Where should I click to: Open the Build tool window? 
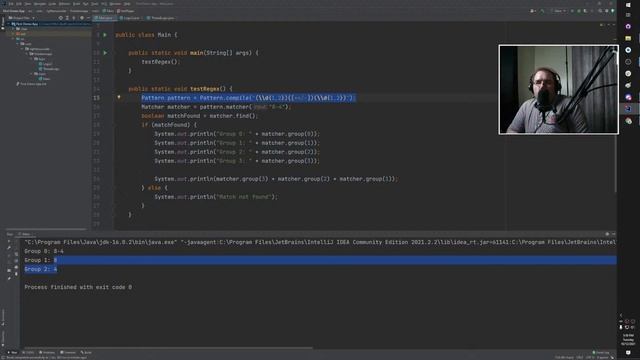(86, 352)
